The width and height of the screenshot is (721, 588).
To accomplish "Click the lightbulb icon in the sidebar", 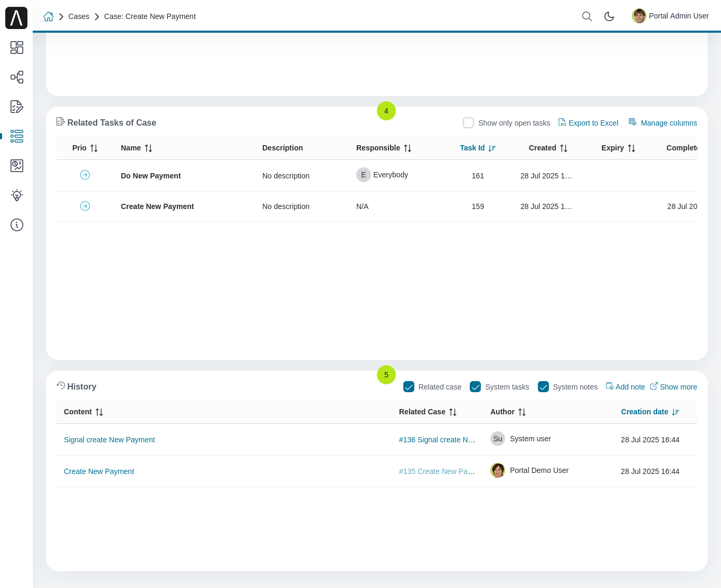I will (x=17, y=195).
